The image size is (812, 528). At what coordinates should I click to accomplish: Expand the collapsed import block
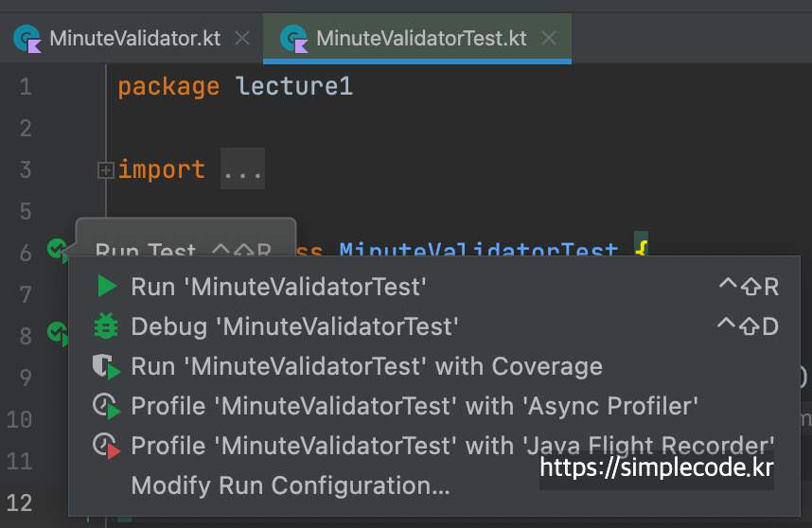pos(106,170)
